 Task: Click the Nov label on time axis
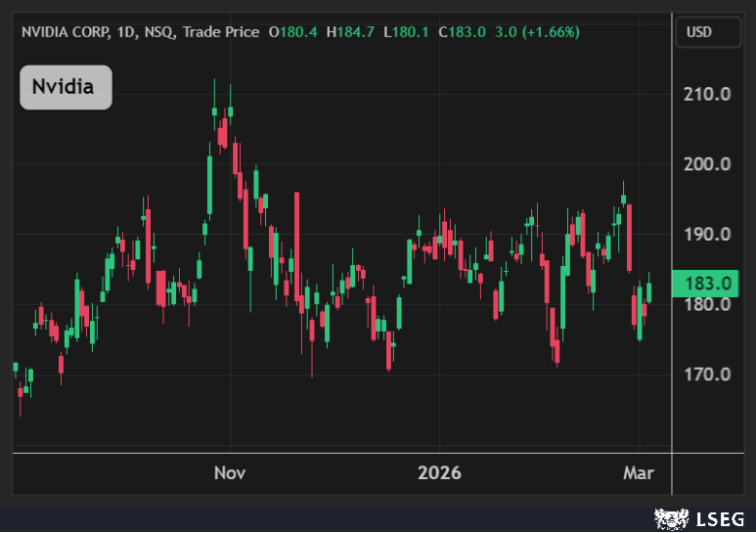(229, 473)
